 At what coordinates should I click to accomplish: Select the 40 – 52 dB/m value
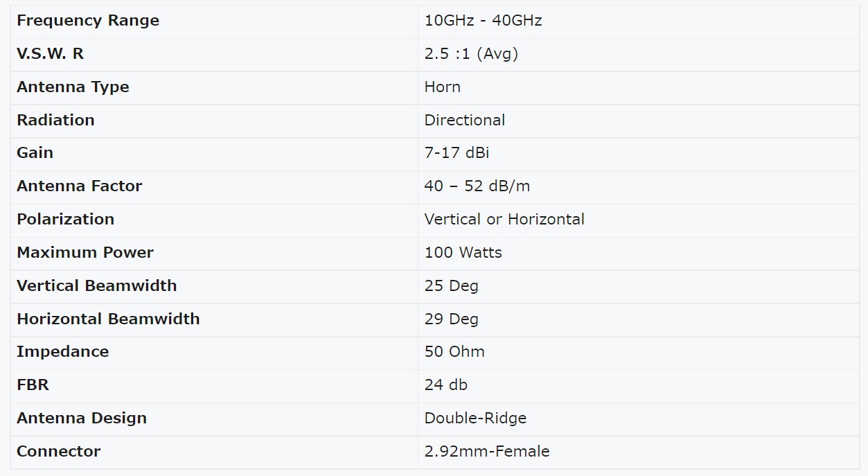(477, 186)
